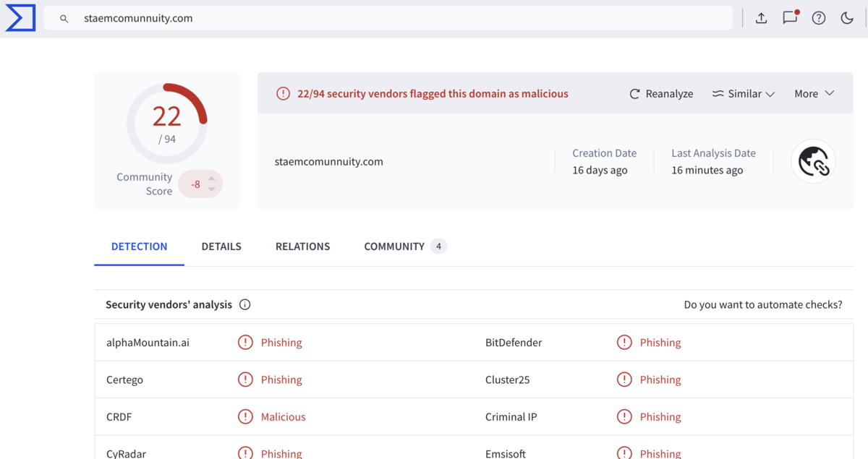Screen dimensions: 868x459
Task: Vote community score up arrow
Action: pos(211,179)
